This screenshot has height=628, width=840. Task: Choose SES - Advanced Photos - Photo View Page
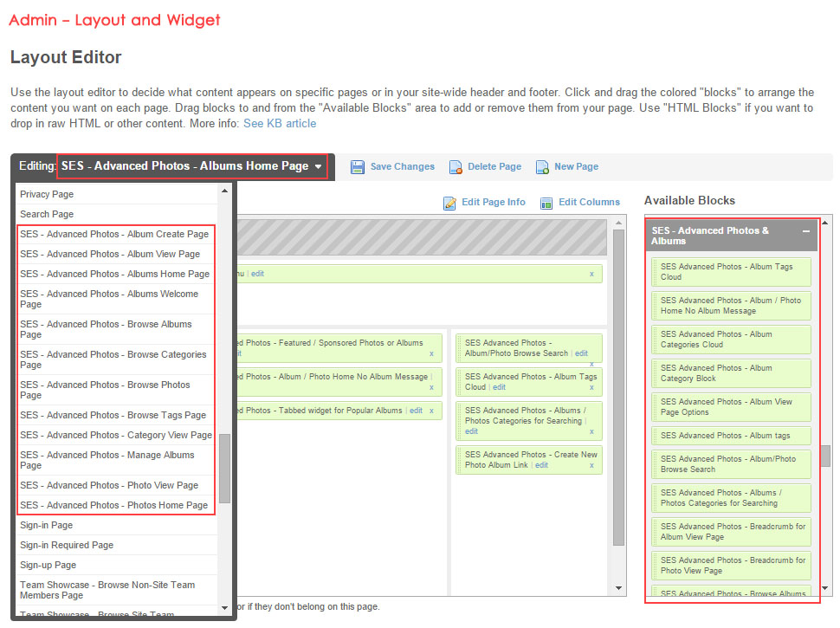(109, 485)
